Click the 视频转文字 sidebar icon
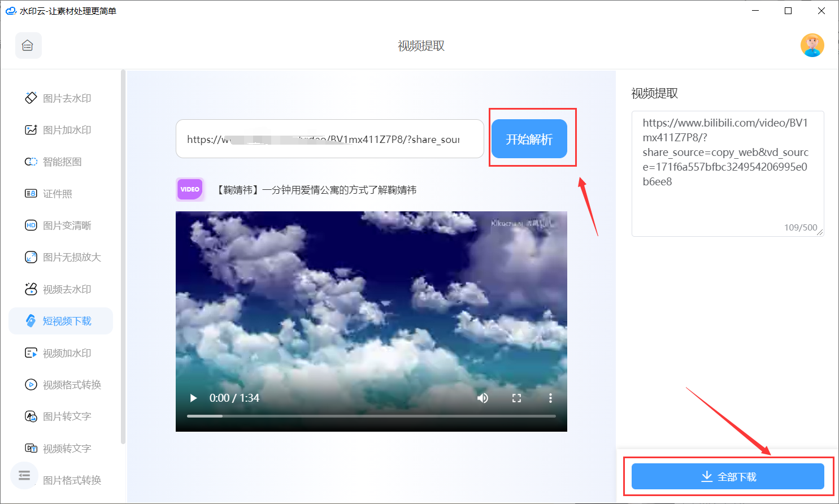The height and width of the screenshot is (504, 839). [31, 449]
